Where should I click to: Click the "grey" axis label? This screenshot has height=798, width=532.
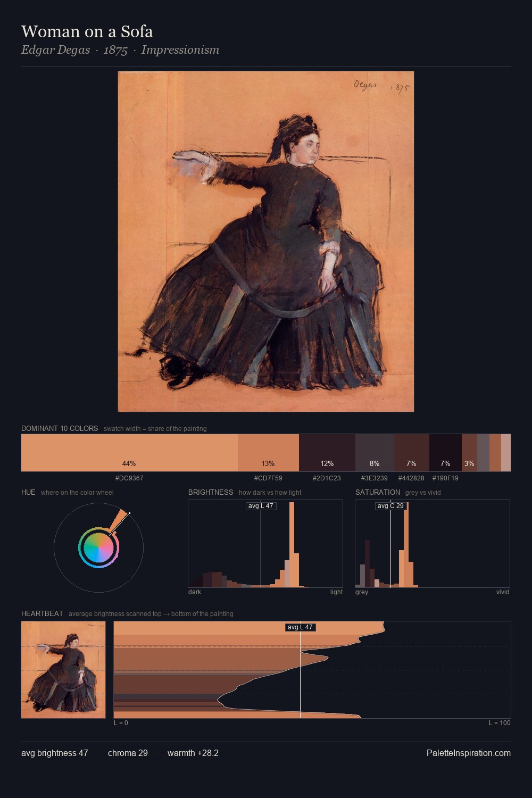tap(362, 592)
